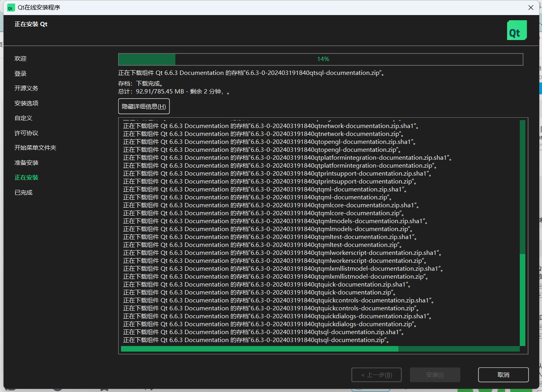
Task: Select 开源义务 step in sidebar
Action: [27, 88]
